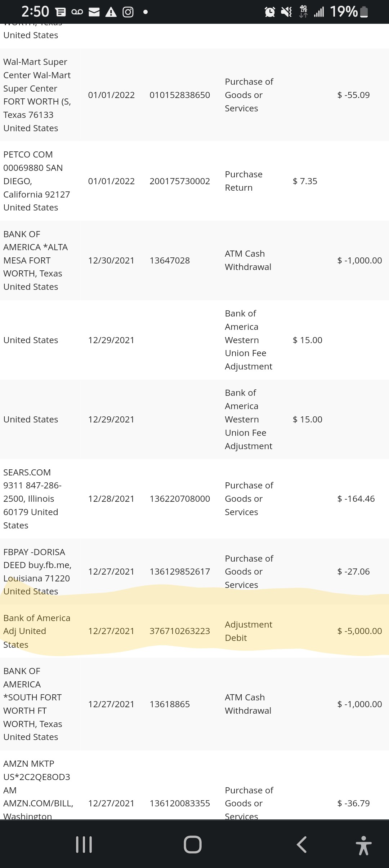Screen dimensions: 389x868
Task: Open the voicemail notification icon
Action: coord(77,12)
